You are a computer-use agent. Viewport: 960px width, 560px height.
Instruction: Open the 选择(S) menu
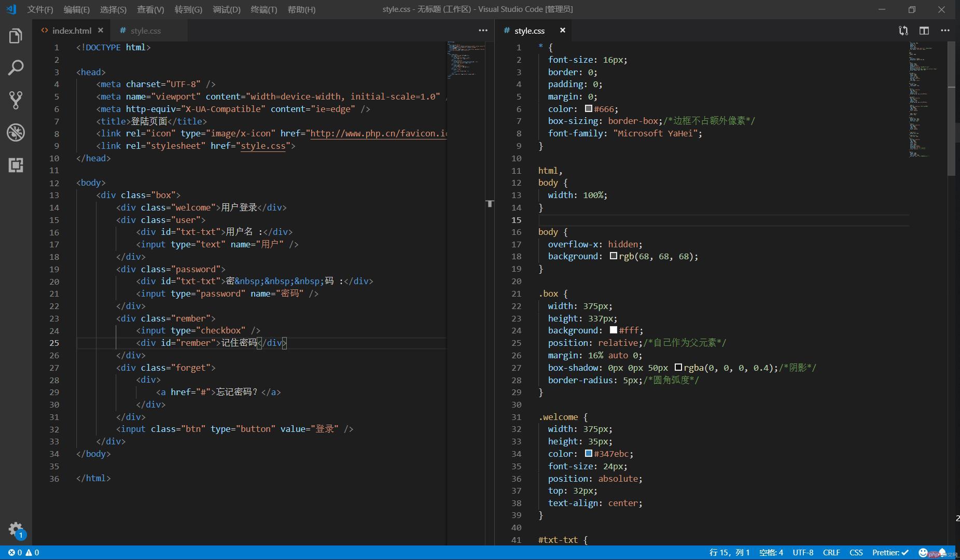click(113, 9)
